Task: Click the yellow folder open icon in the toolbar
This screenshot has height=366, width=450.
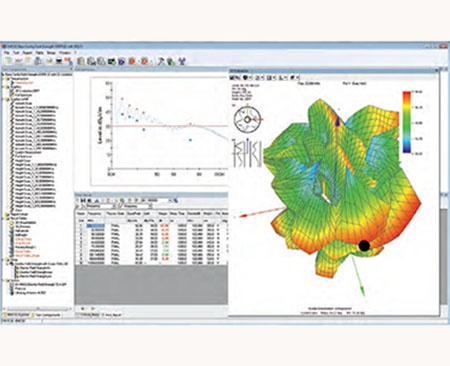Action: coord(29,61)
